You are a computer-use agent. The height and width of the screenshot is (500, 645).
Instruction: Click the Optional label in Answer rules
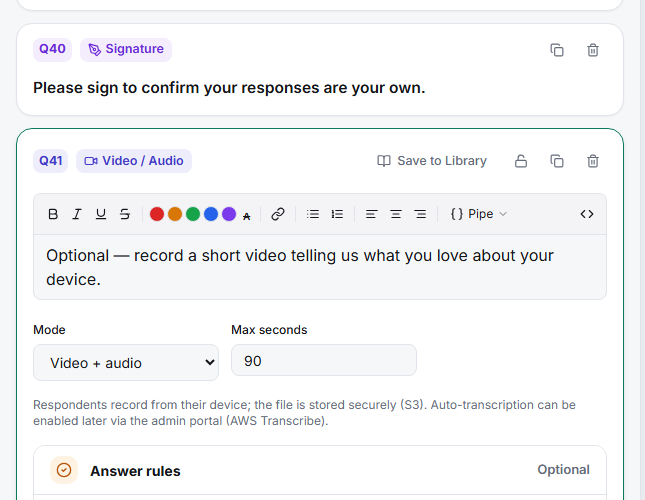click(x=563, y=470)
